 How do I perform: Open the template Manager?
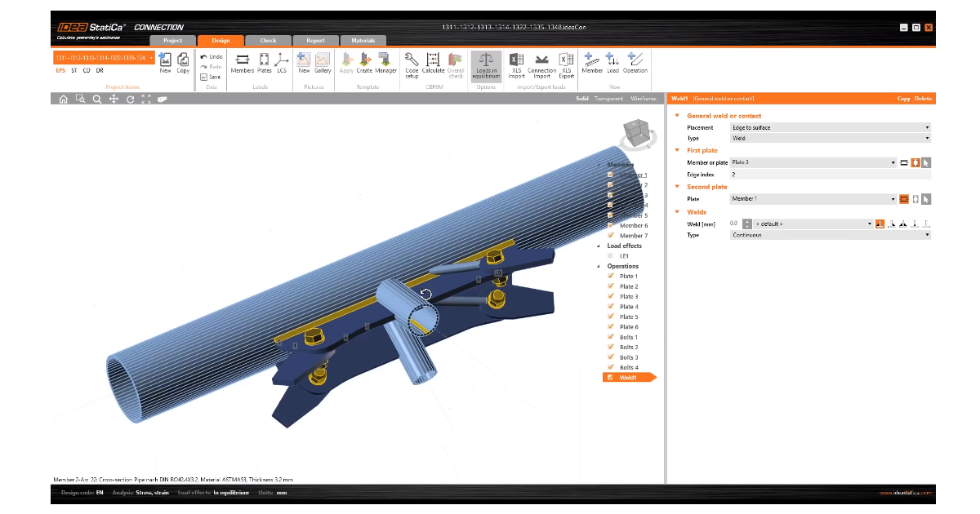pyautogui.click(x=385, y=63)
